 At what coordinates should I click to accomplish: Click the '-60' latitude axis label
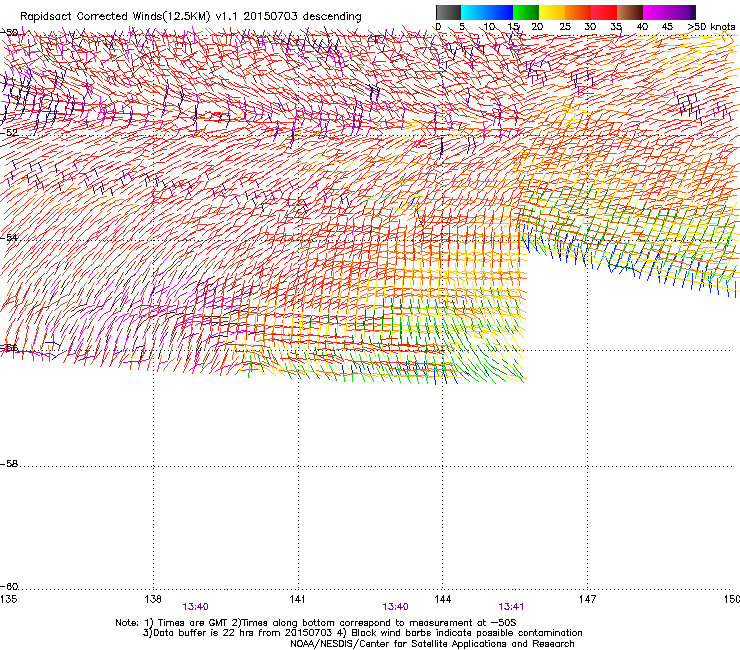[9, 587]
